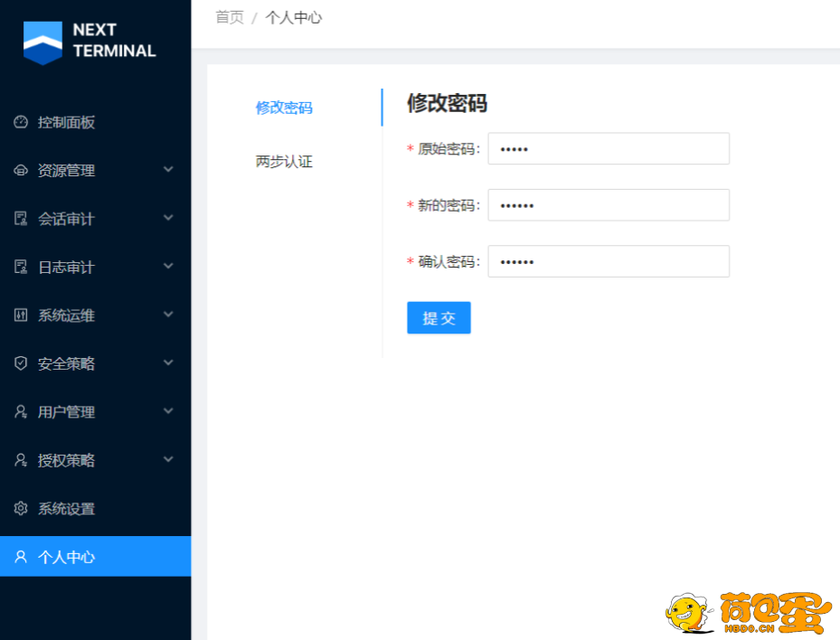This screenshot has width=840, height=640.
Task: Click the NEXT TERMINAL title text
Action: 114,40
